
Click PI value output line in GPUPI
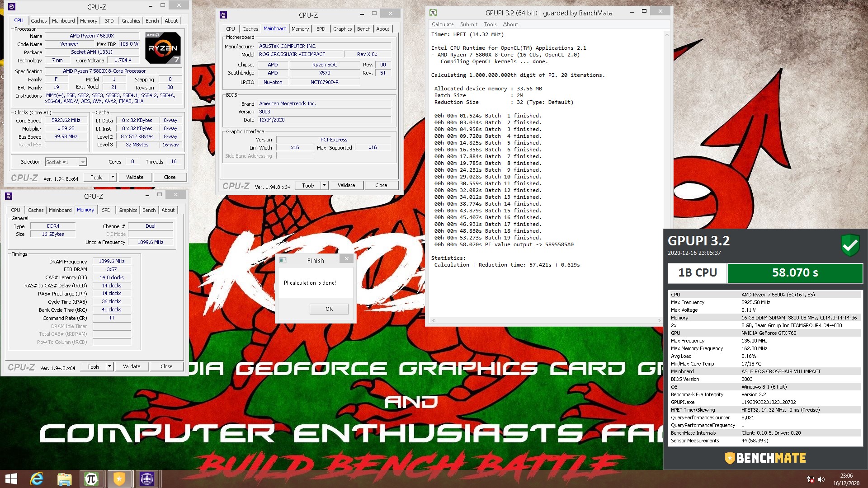(x=504, y=244)
